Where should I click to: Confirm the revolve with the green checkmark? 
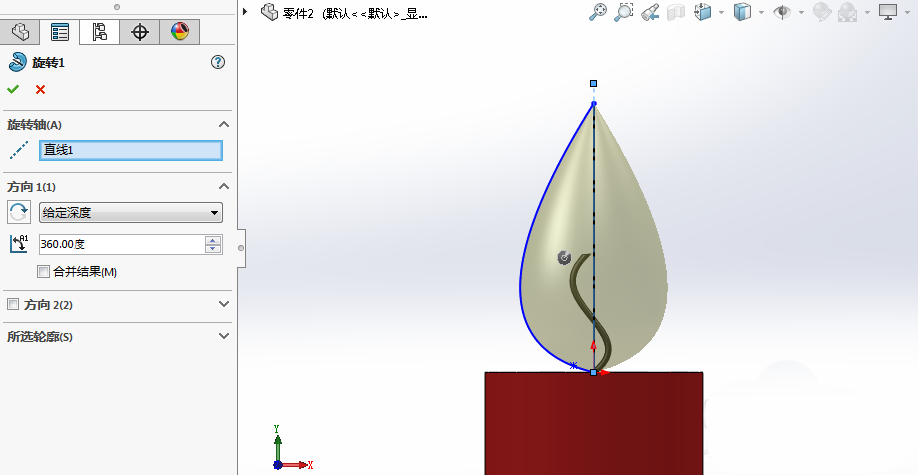(x=13, y=89)
